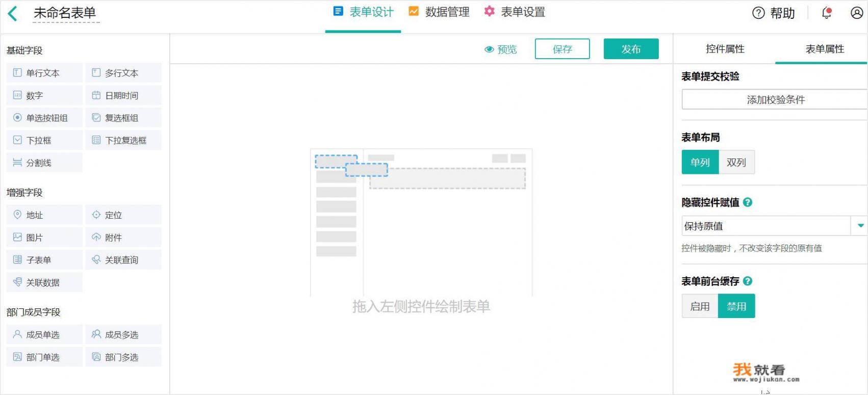Click the dropdown arrow beside 保持原值

tap(860, 226)
